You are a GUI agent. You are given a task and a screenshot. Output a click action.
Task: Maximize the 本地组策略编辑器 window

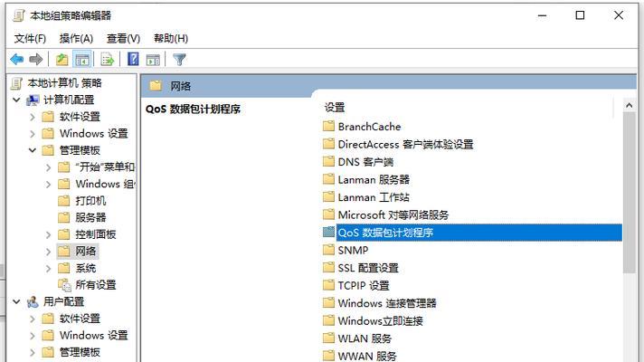pyautogui.click(x=580, y=15)
